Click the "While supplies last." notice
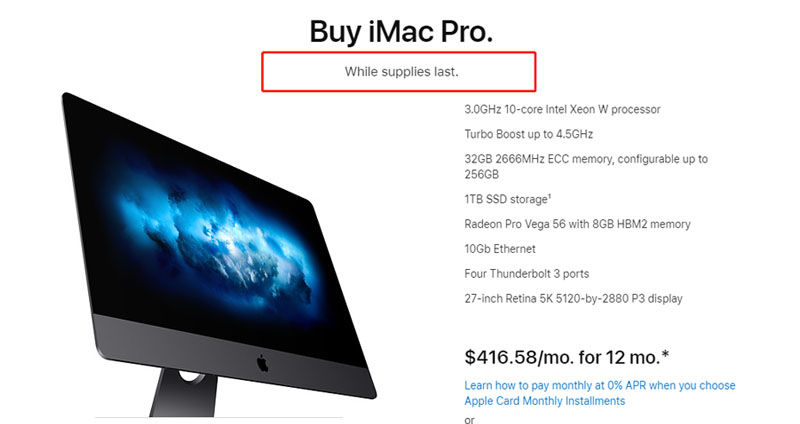The width and height of the screenshot is (800, 424). point(402,72)
